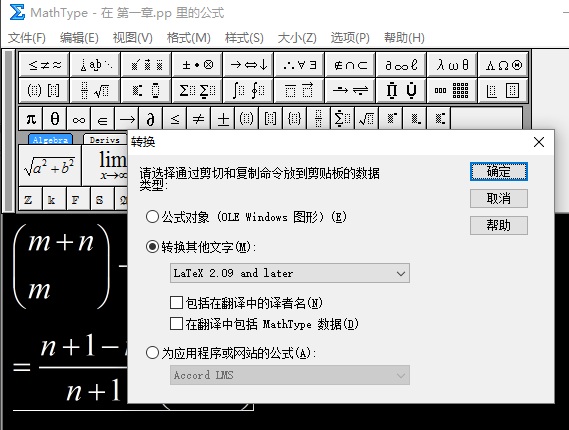
Task: Open the 选项(P) menu
Action: click(x=350, y=37)
